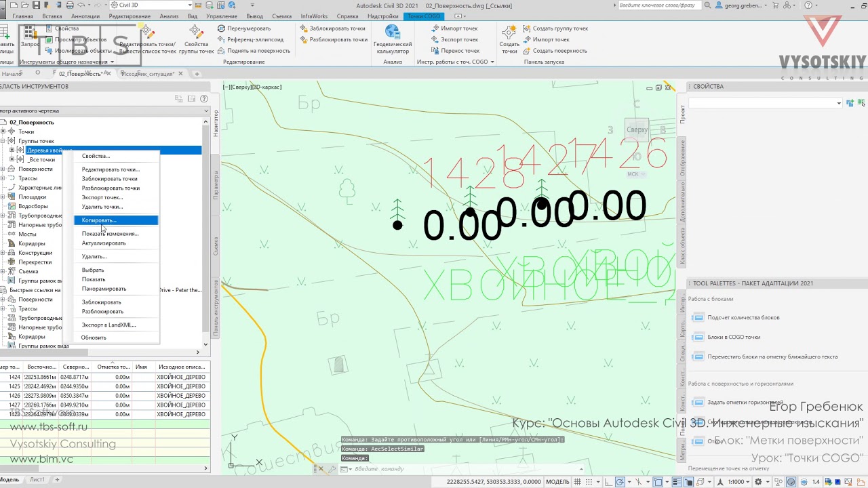This screenshot has width=868, height=488.
Task: Open the Навигатор vertical tab
Action: coord(216,123)
